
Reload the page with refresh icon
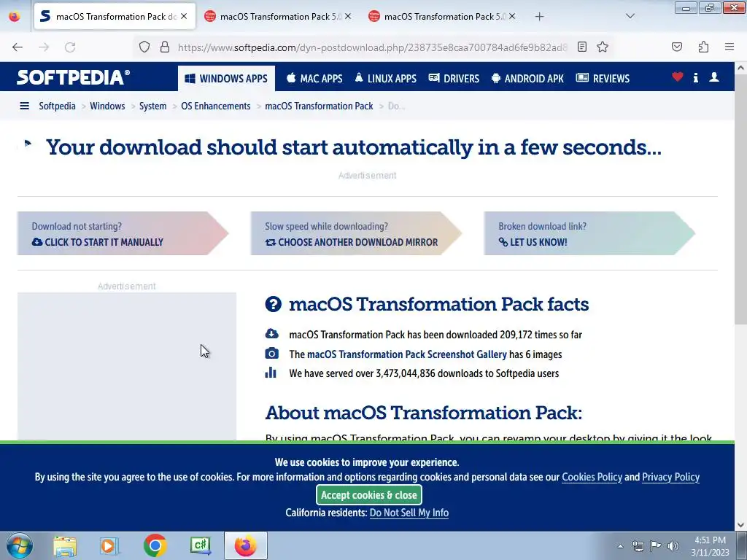tap(70, 47)
